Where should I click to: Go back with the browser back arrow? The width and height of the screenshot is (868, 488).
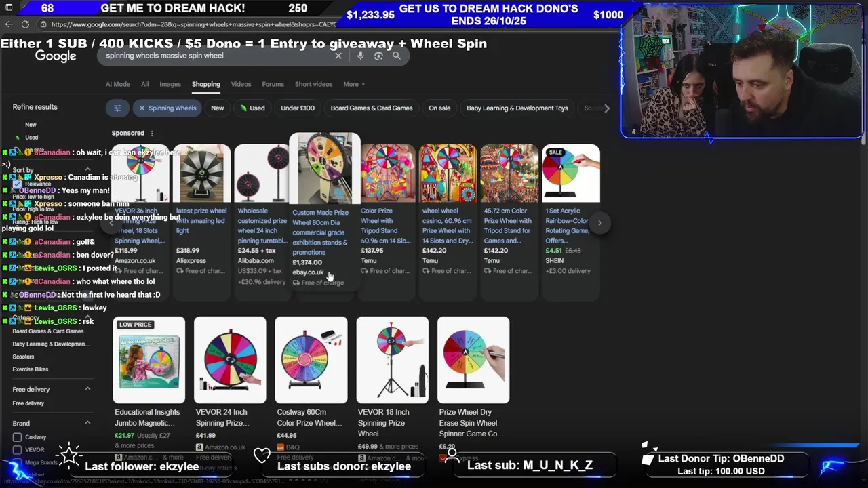pos(9,24)
